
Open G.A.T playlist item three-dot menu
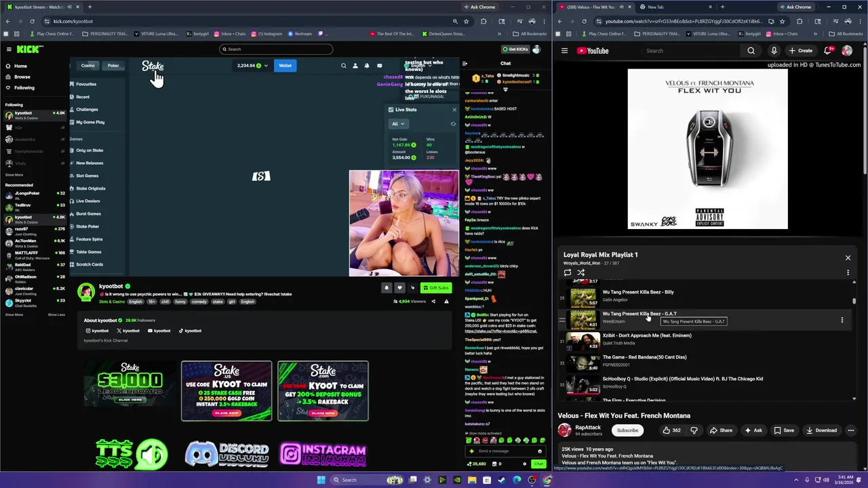[x=842, y=320]
